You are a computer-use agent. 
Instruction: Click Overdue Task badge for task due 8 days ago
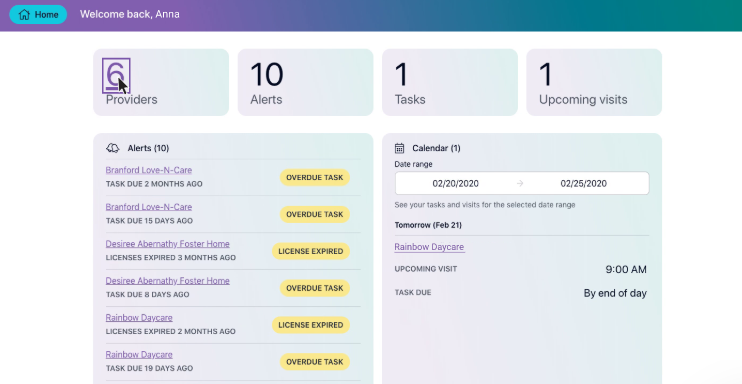(315, 288)
